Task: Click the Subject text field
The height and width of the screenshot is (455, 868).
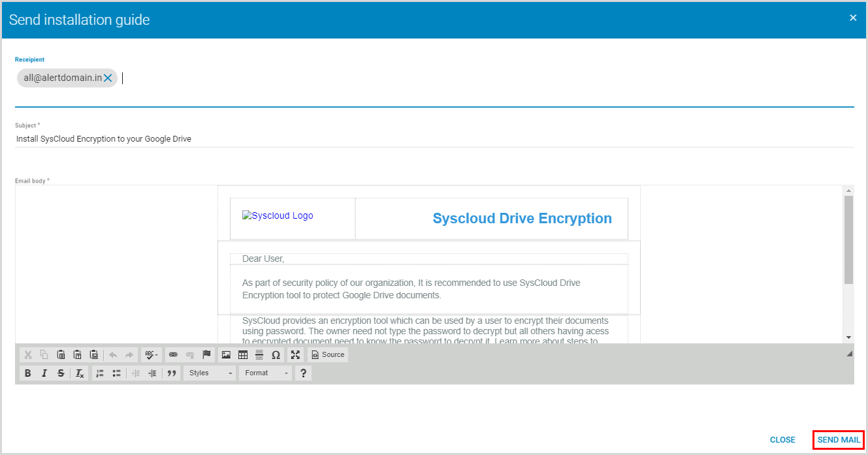Action: (434, 139)
